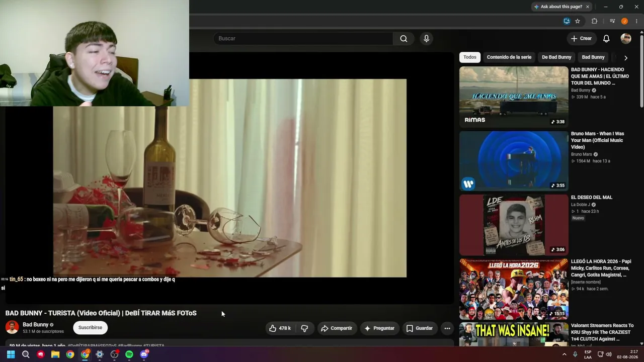Select the 'Bad Bunny' filter chip
The height and width of the screenshot is (362, 644).
point(593,57)
